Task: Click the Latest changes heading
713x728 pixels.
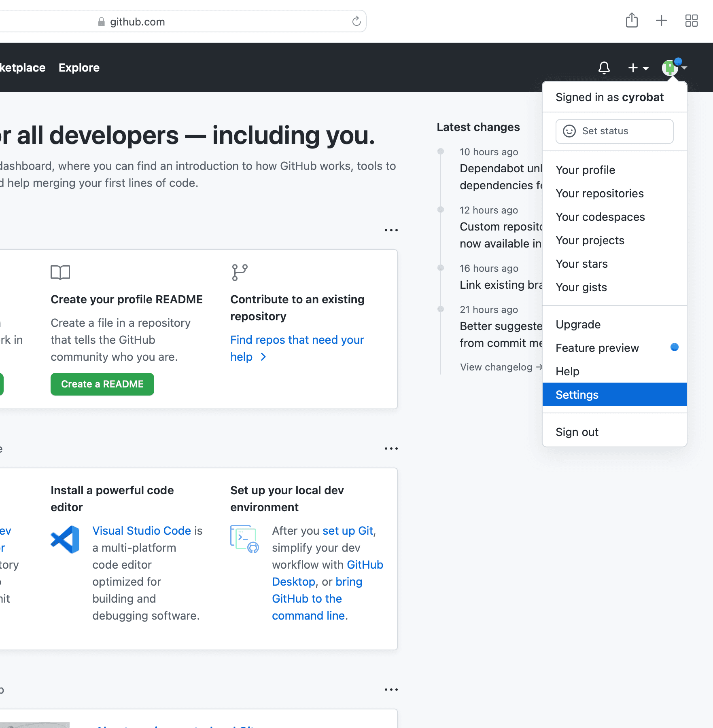Action: click(x=478, y=127)
